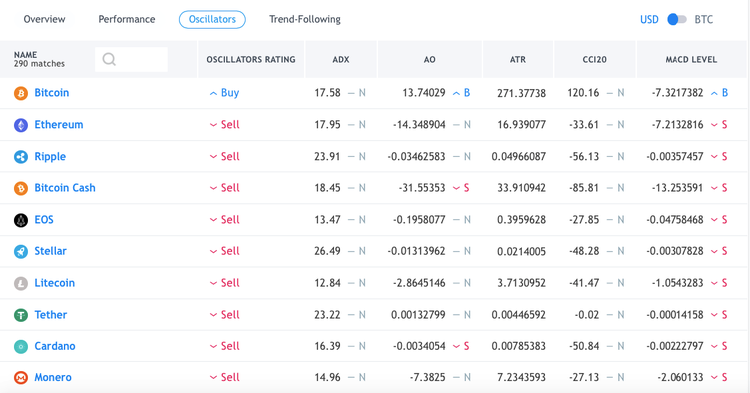Sort by the CCI20 column header
750x393 pixels.
595,59
